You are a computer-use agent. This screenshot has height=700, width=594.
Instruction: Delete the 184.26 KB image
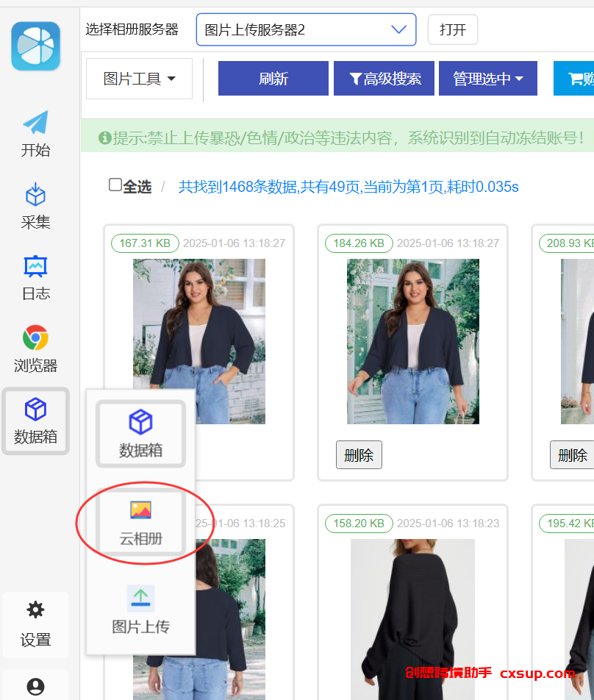click(x=359, y=455)
